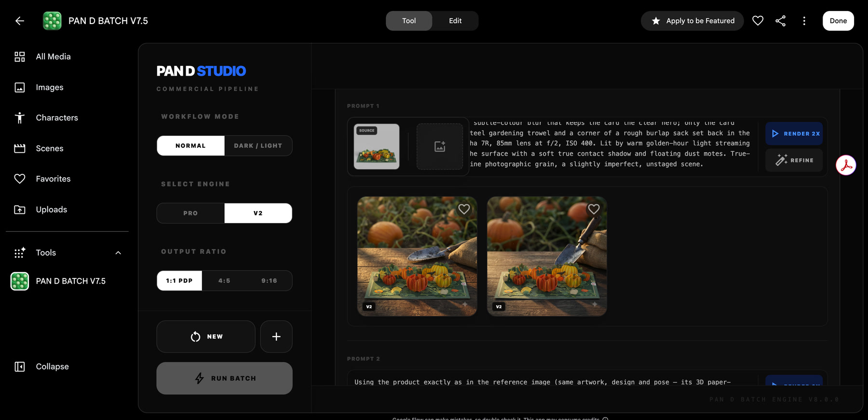Click the PAN D BATCH app logo in header
The width and height of the screenshot is (868, 420).
click(x=52, y=21)
